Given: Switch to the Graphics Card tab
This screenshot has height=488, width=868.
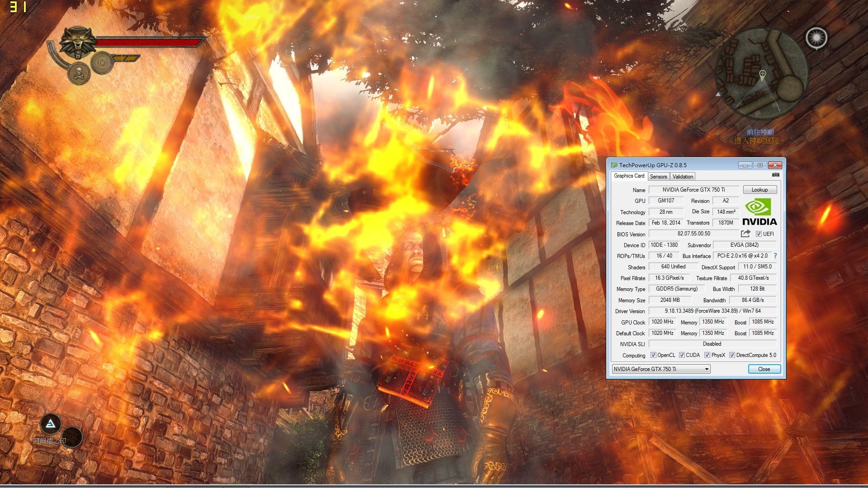Looking at the screenshot, I should pos(629,176).
